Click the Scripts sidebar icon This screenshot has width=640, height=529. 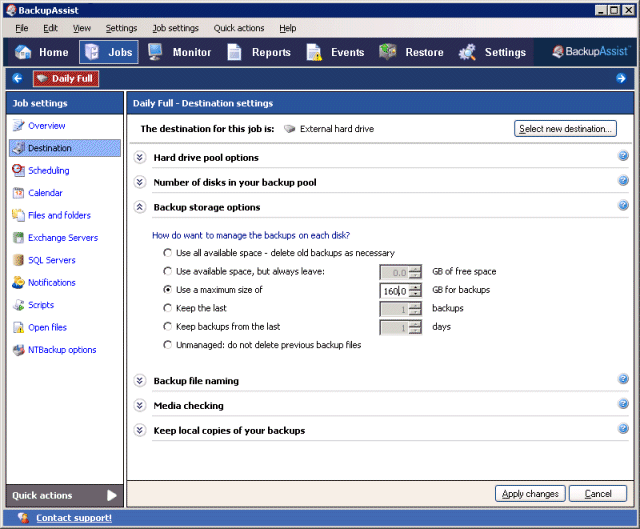pyautogui.click(x=18, y=305)
